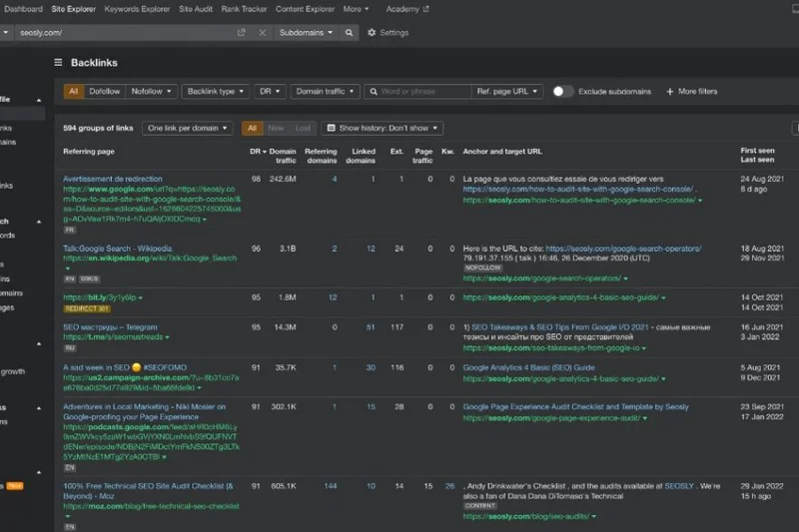Open the Nofollow dropdown
The height and width of the screenshot is (532, 799).
coord(152,91)
